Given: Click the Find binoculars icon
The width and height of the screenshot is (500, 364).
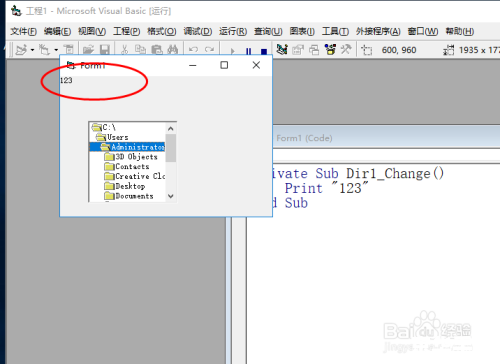Looking at the screenshot, I should coord(173,50).
